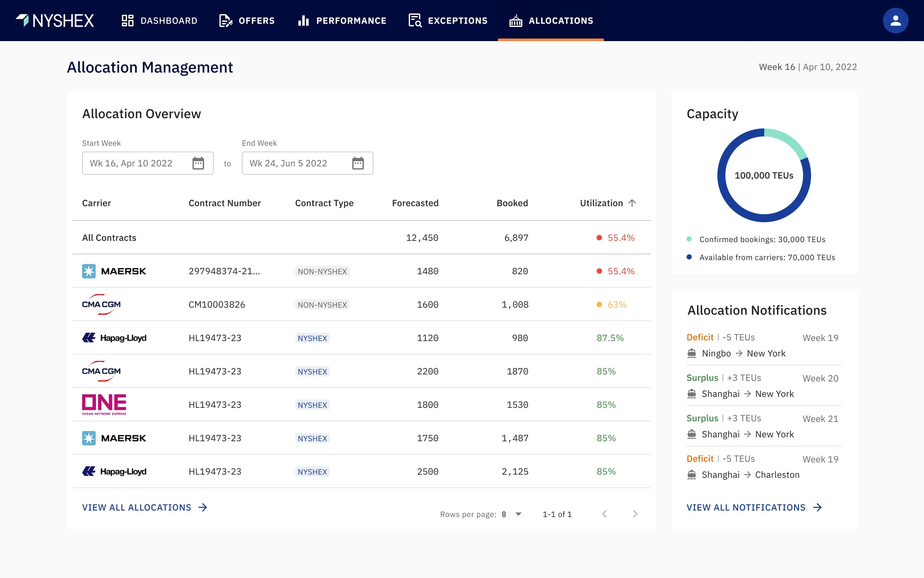Click the ship icon beside Shanghai to Charleston

pyautogui.click(x=691, y=475)
